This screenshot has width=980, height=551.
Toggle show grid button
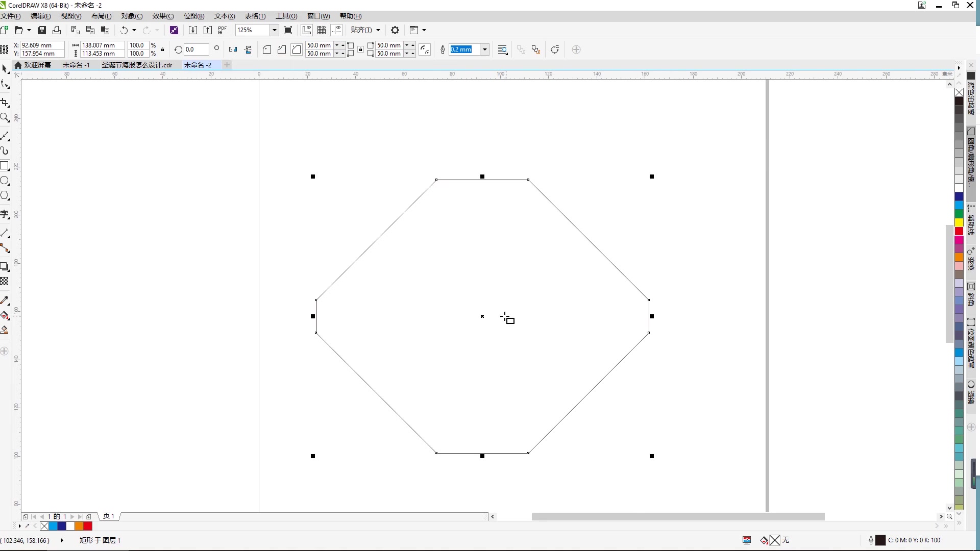322,30
